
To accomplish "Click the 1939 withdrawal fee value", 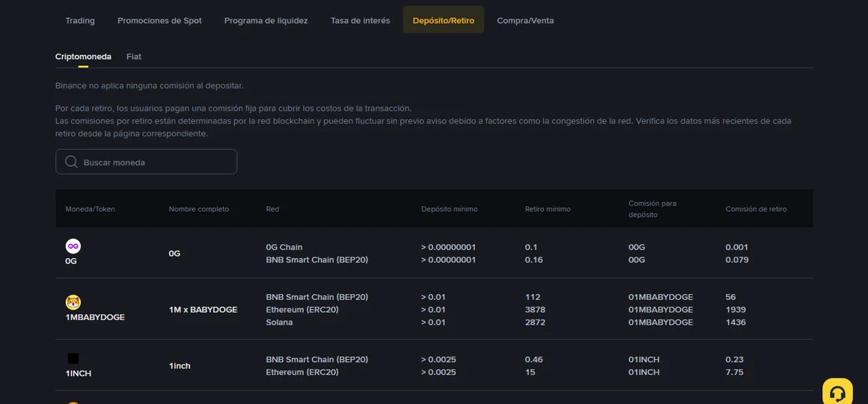I will tap(736, 310).
